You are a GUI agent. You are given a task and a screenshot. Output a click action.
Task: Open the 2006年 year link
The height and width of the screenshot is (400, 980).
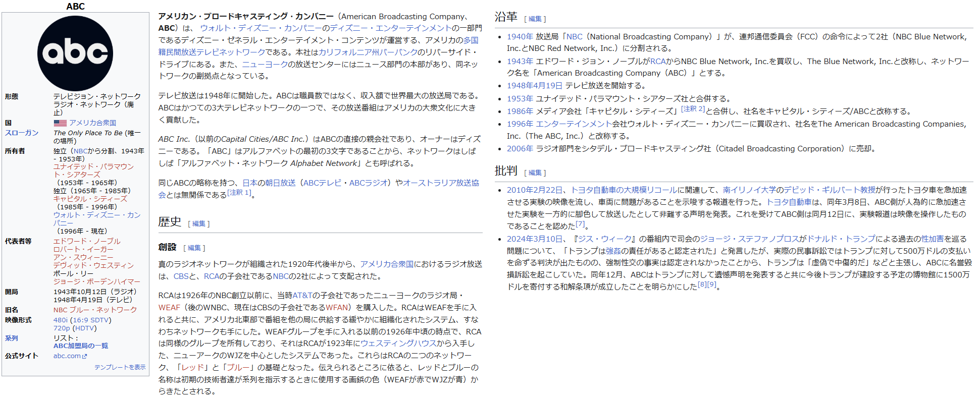coord(520,148)
